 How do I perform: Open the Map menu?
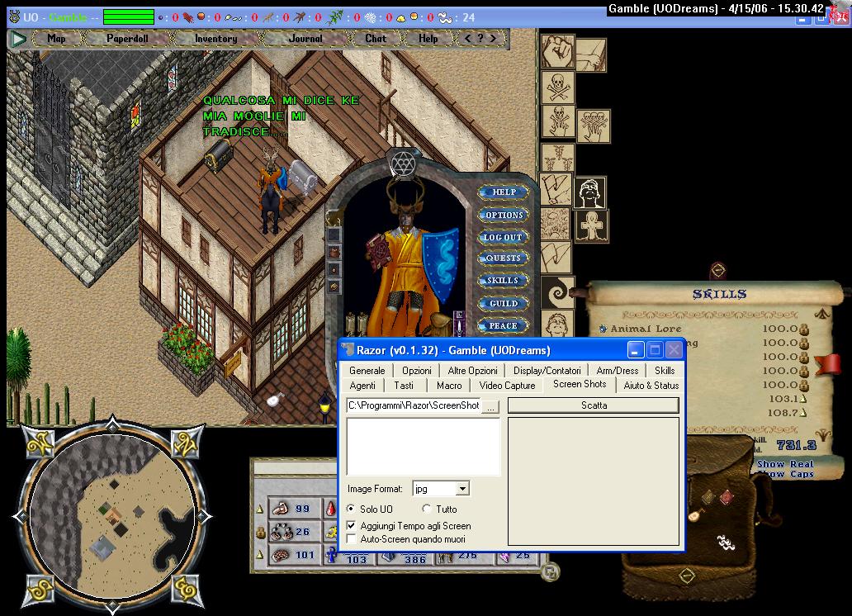pos(56,39)
